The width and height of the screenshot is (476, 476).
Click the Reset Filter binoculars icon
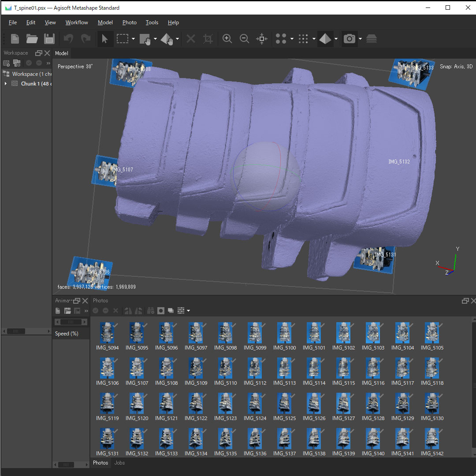(151, 311)
